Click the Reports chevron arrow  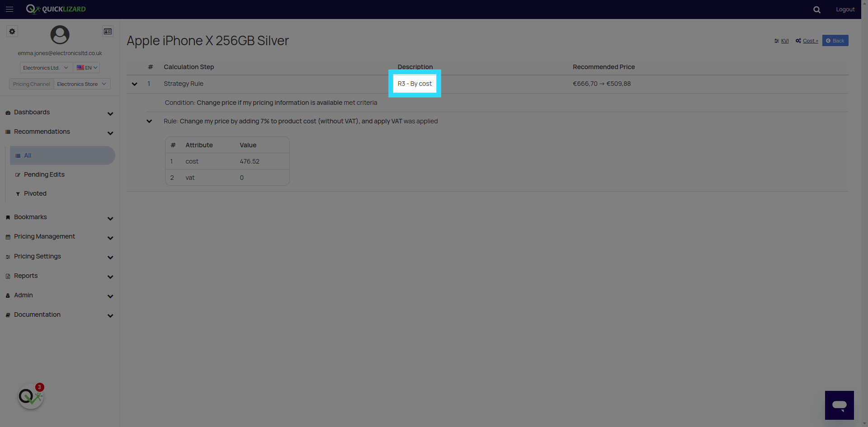[x=110, y=277]
